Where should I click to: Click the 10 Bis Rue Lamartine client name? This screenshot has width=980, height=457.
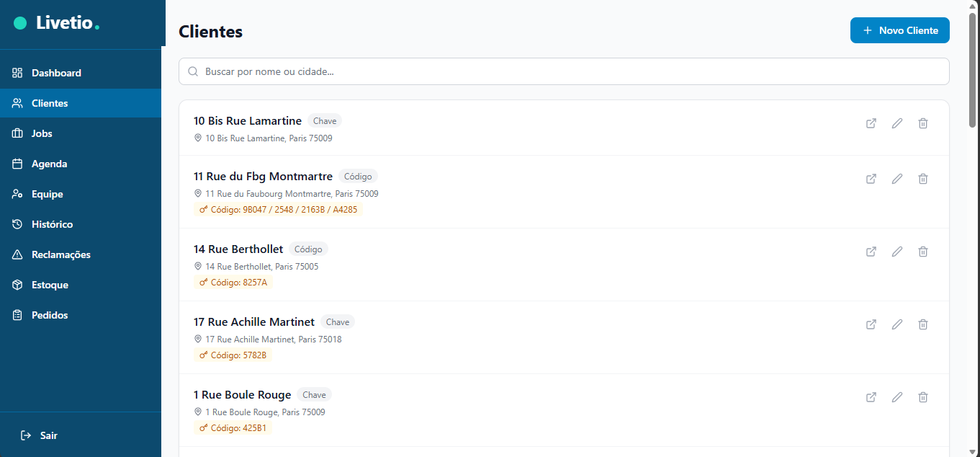click(x=248, y=120)
